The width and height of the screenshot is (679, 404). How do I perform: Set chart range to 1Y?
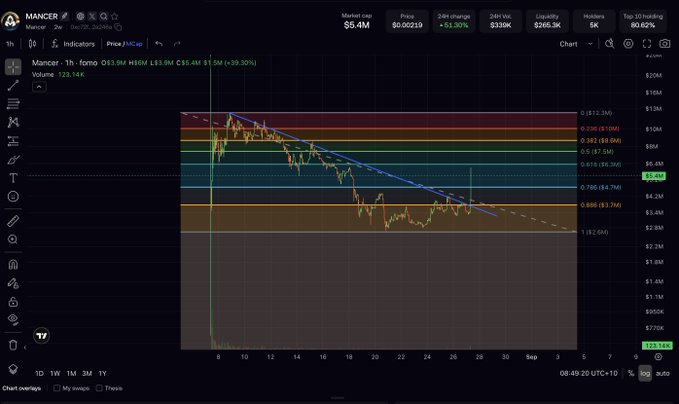102,373
